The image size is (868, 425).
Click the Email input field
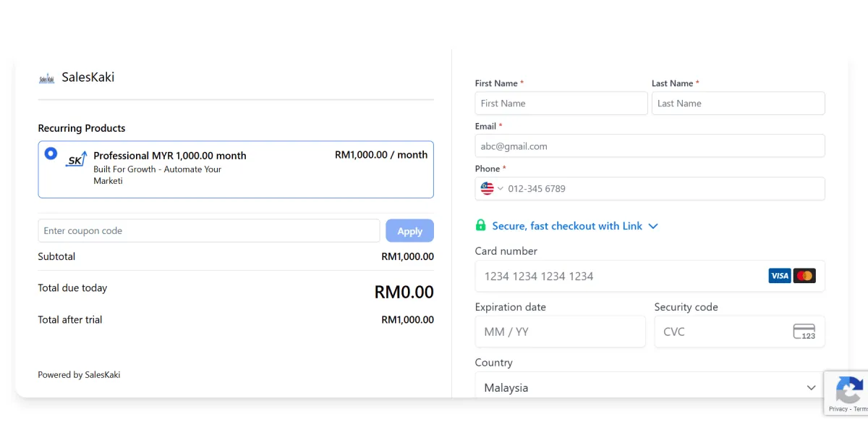pyautogui.click(x=650, y=146)
